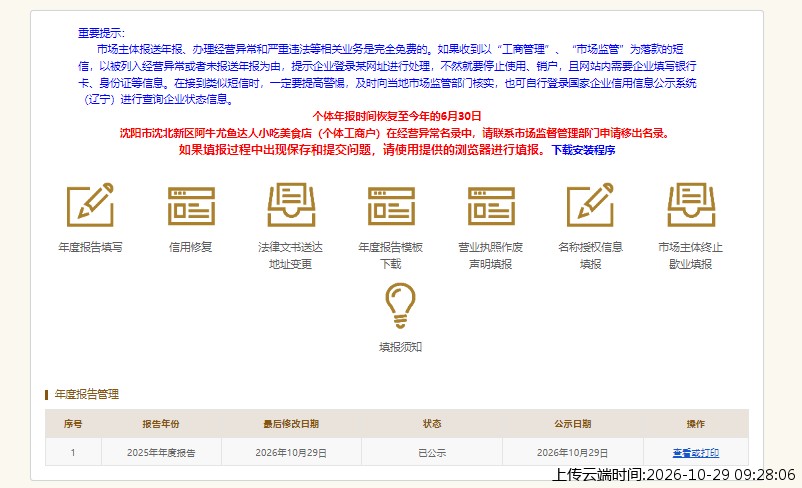Image resolution: width=802 pixels, height=488 pixels.
Task: Click the 名称授权信息填报 pencil icon
Action: tap(590, 205)
